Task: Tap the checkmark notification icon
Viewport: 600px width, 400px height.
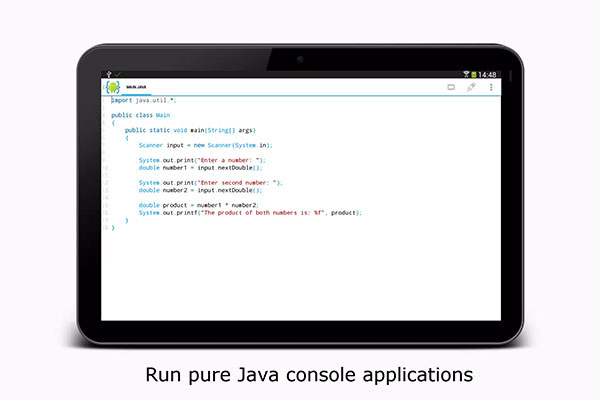Action: click(117, 74)
